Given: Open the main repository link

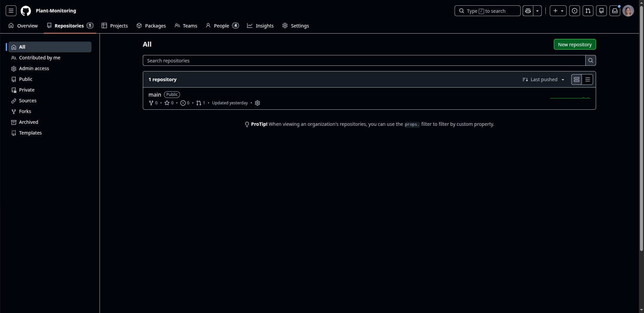Looking at the screenshot, I should [155, 95].
